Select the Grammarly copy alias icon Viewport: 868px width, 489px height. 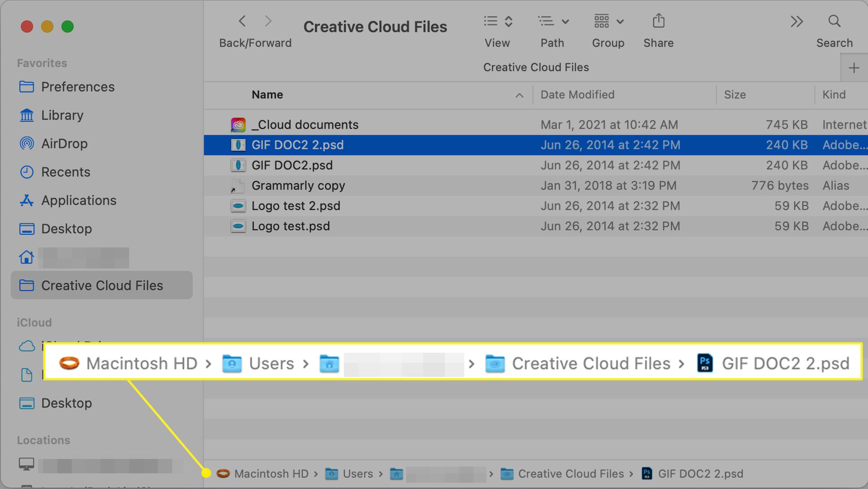pos(238,186)
